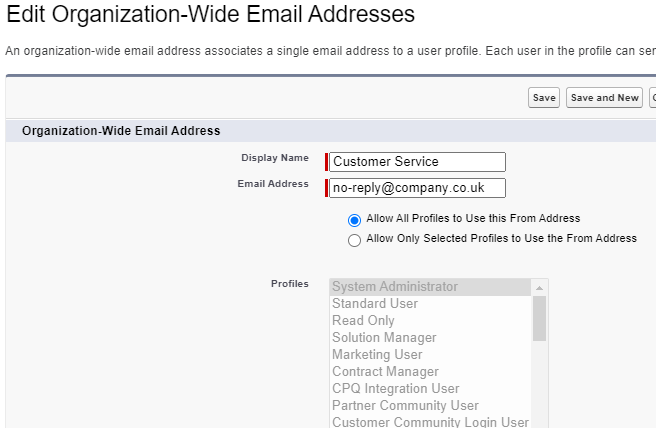The width and height of the screenshot is (656, 428).
Task: Select Allow All Profiles radio option
Action: (354, 220)
